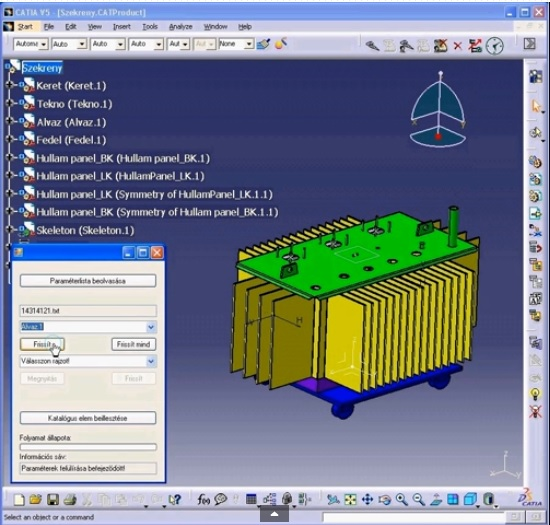Select the Pan tool
Screen dimensions: 550x525
tap(367, 499)
